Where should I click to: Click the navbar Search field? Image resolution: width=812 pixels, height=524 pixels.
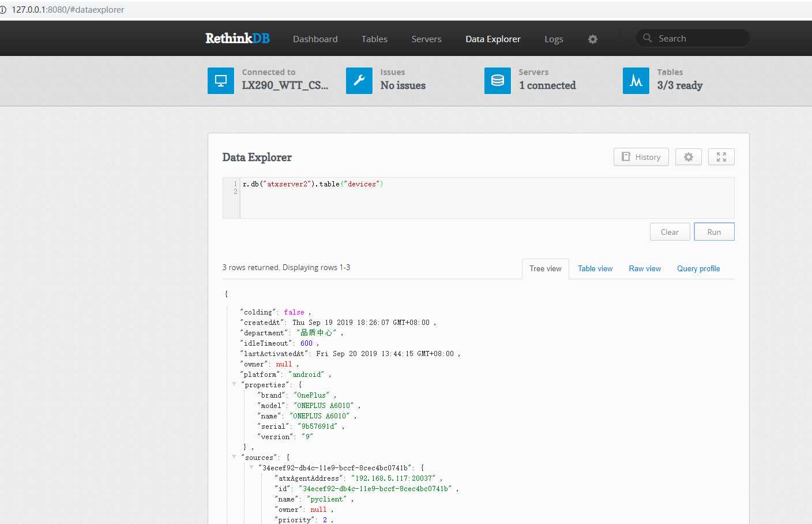[x=693, y=38]
